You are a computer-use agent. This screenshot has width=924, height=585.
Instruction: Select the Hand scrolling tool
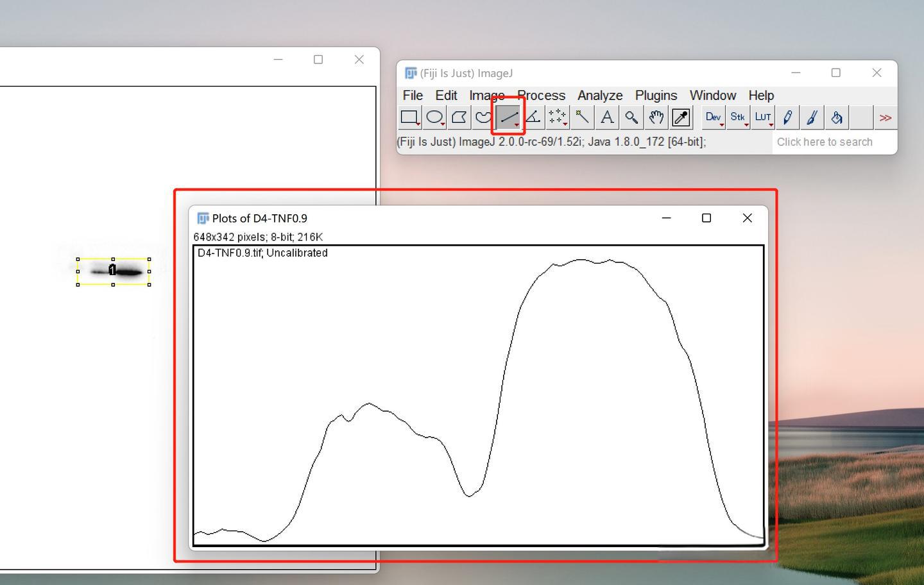pyautogui.click(x=656, y=117)
